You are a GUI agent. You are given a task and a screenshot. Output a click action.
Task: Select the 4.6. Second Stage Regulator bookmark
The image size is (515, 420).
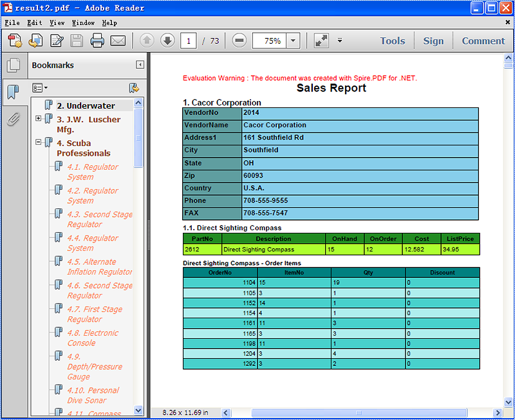coord(100,290)
